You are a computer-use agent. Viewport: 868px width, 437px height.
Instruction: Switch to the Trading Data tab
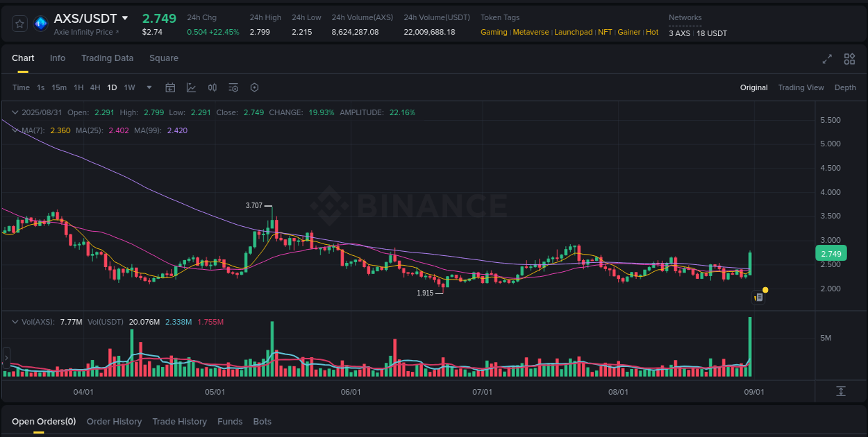[108, 58]
